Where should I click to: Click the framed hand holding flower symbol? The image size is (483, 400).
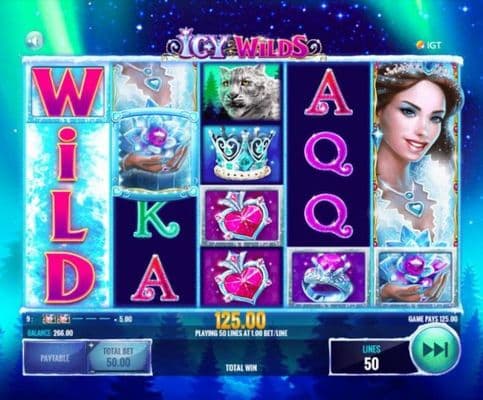coord(155,153)
